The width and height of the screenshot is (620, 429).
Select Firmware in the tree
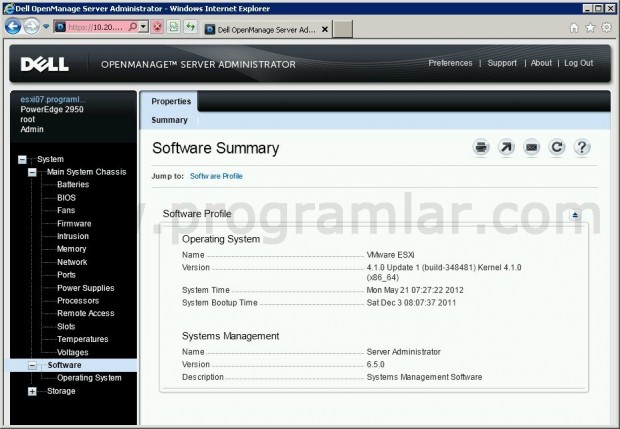click(x=74, y=223)
